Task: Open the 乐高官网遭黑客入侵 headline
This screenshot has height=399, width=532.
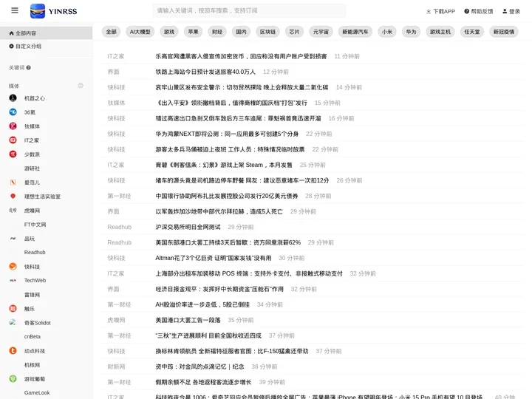Action: [x=241, y=56]
